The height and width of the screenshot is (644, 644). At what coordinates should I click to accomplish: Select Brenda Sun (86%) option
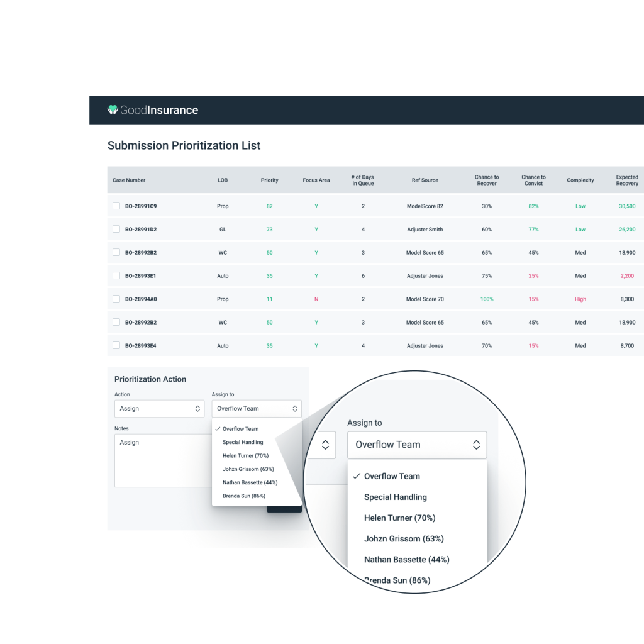pos(243,496)
